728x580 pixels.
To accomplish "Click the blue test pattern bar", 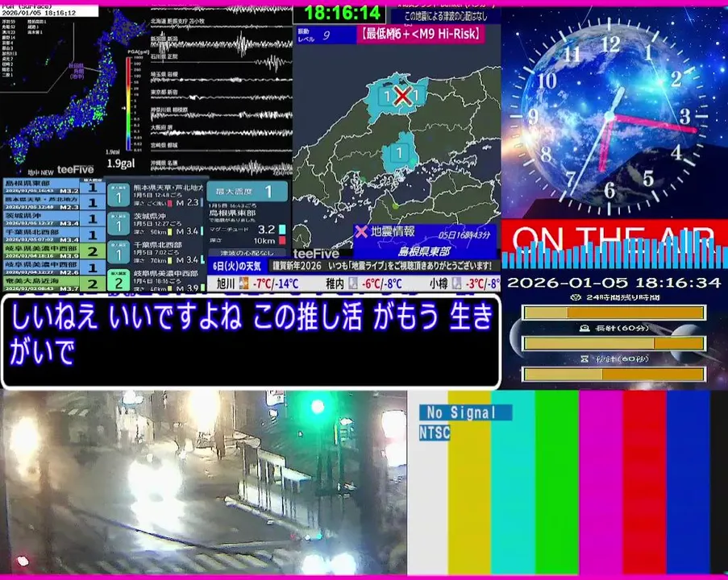I will click(688, 483).
